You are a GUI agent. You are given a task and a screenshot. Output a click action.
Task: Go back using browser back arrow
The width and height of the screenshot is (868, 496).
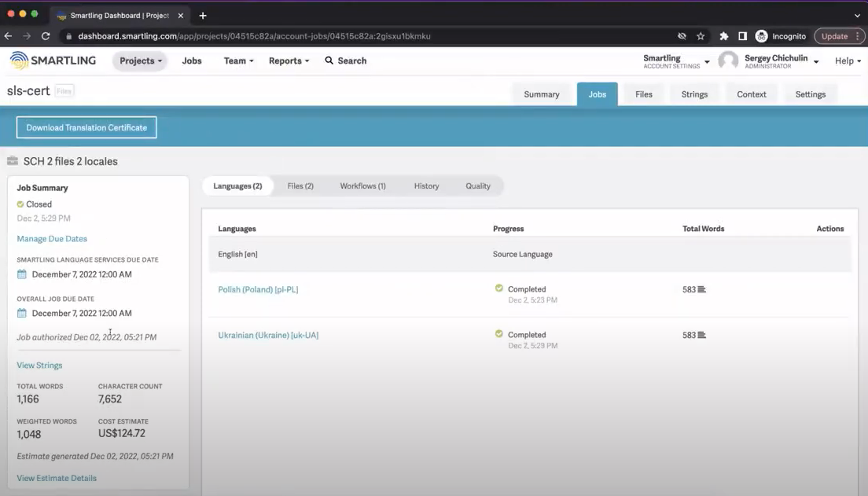pyautogui.click(x=9, y=36)
